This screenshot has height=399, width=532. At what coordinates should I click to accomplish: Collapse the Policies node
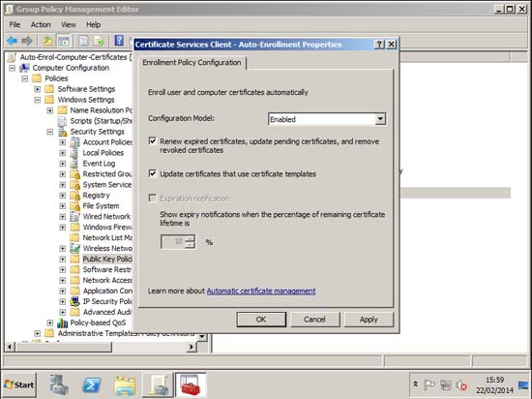[25, 78]
